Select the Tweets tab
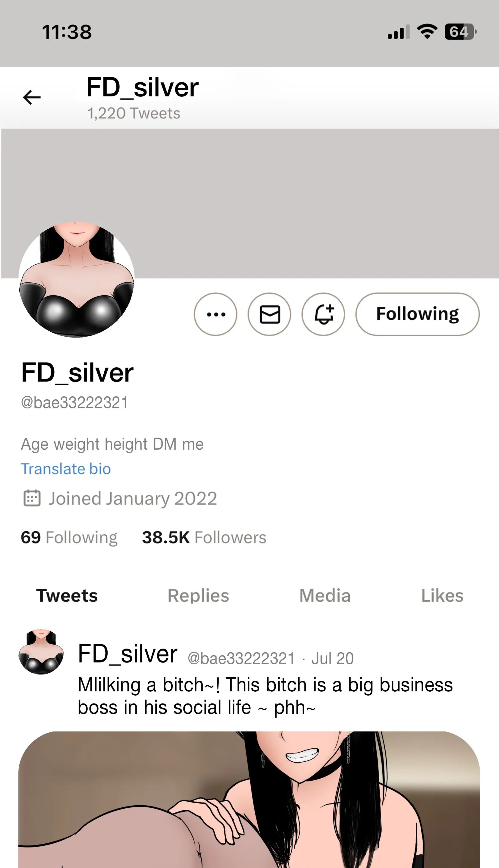The height and width of the screenshot is (868, 499). tap(67, 596)
